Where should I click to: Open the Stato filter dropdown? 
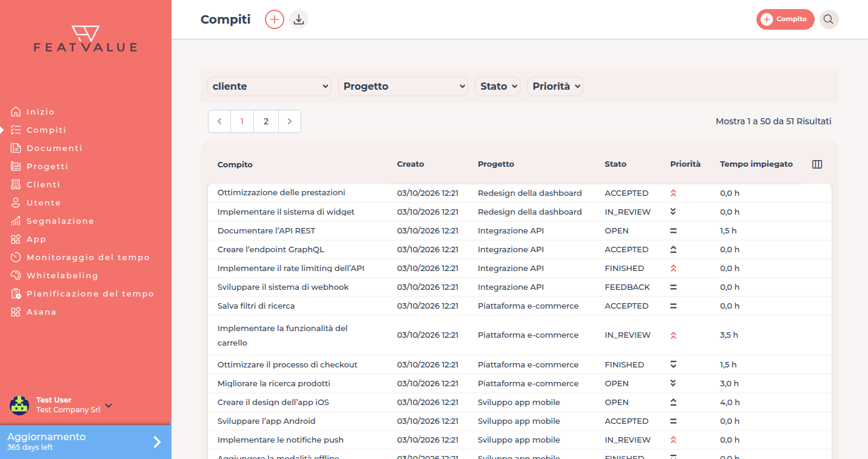coord(498,86)
